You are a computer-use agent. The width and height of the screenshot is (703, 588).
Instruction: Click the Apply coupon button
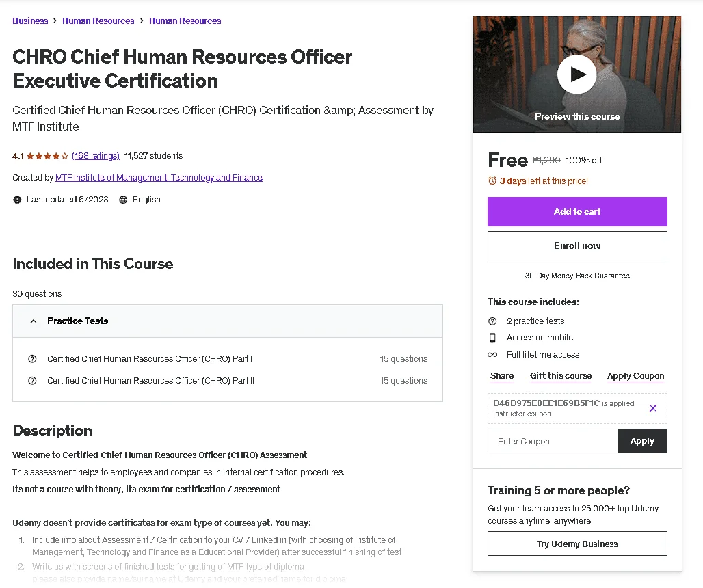642,441
